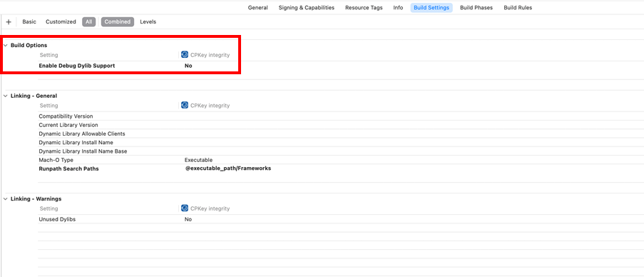
Task: Select the Dynamic Library Install Name row
Action: pyautogui.click(x=341, y=142)
